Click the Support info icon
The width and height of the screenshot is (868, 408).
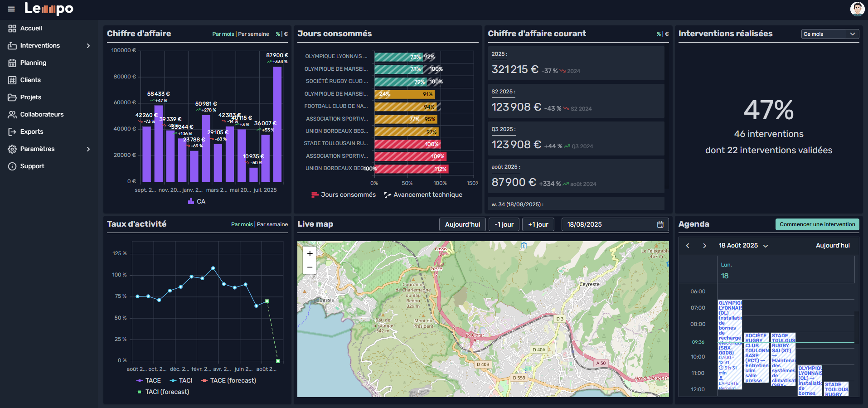tap(12, 166)
